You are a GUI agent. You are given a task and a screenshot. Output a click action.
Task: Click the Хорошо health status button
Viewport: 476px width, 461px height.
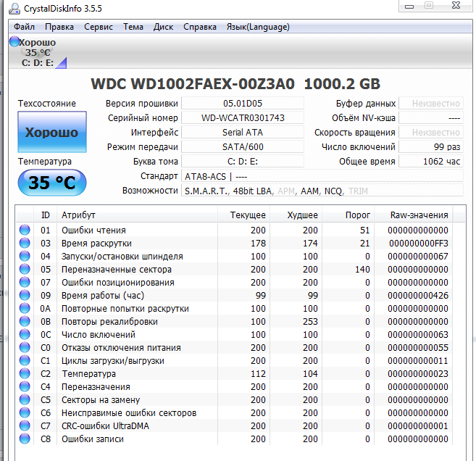tap(51, 133)
